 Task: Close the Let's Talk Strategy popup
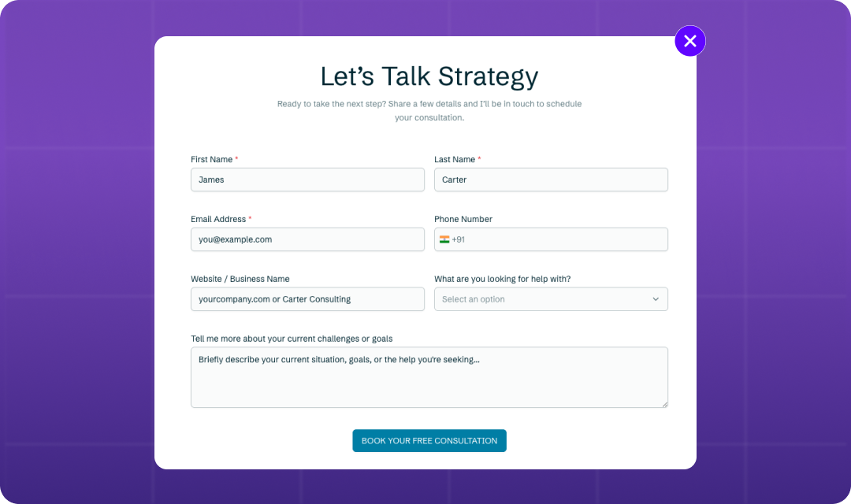(689, 41)
